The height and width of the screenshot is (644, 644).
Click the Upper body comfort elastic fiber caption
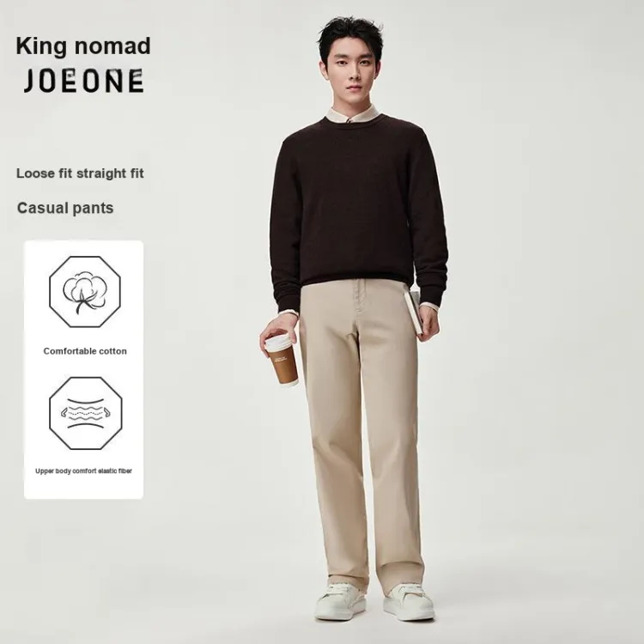coord(84,471)
